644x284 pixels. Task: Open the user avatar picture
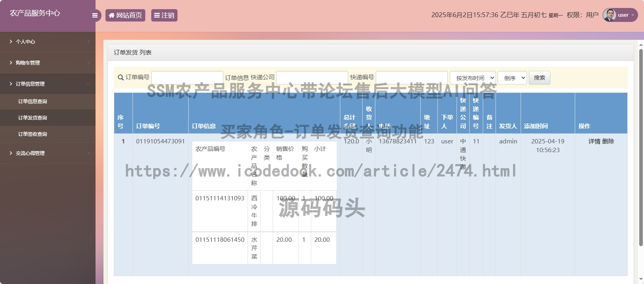click(x=609, y=15)
